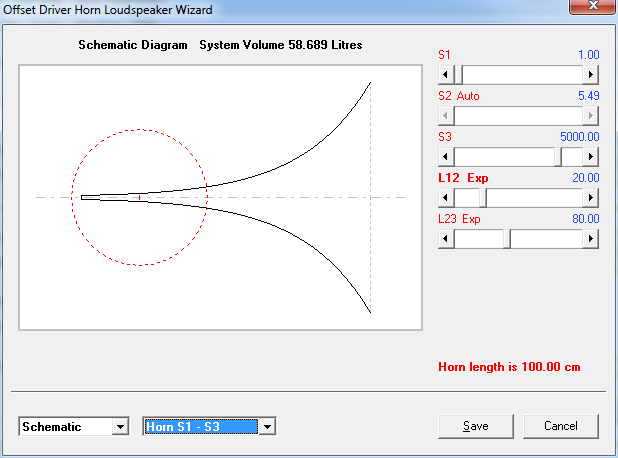618x458 pixels.
Task: Open the Horn S1 - S3 dropdown arrow
Action: coord(267,426)
